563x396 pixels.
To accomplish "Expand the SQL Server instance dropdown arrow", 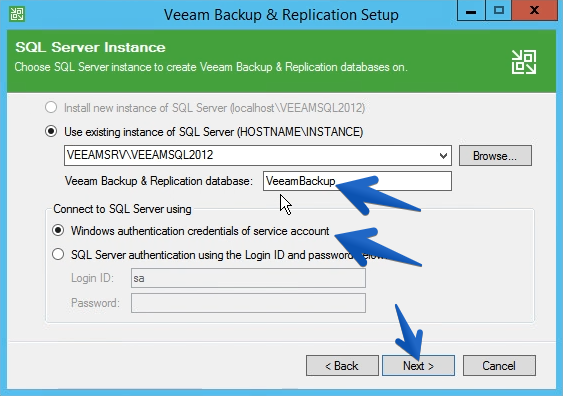I will (443, 155).
